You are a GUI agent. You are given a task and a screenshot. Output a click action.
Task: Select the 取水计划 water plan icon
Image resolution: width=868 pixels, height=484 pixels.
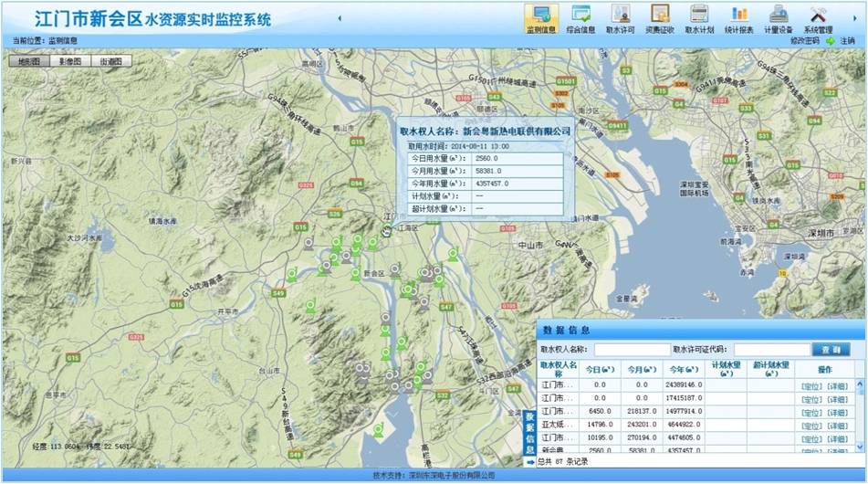[699, 18]
